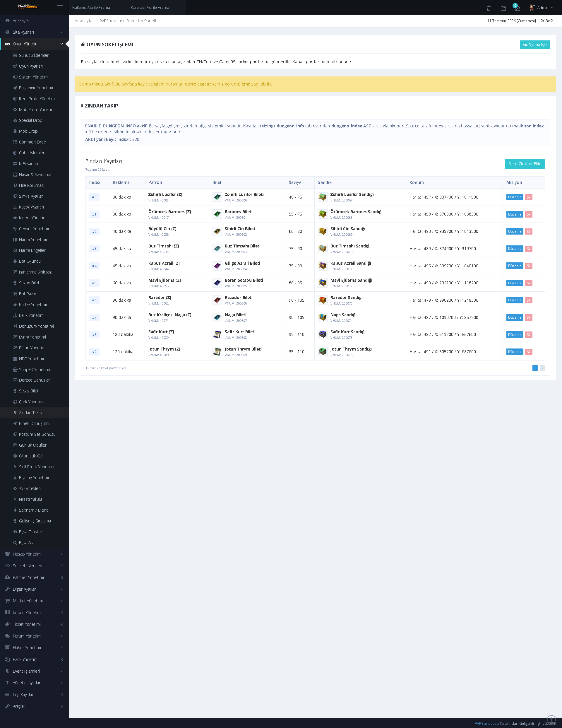Viewport: 562px width, 728px height.
Task: Click the Anasayfa breadcrumb link
Action: click(x=84, y=21)
